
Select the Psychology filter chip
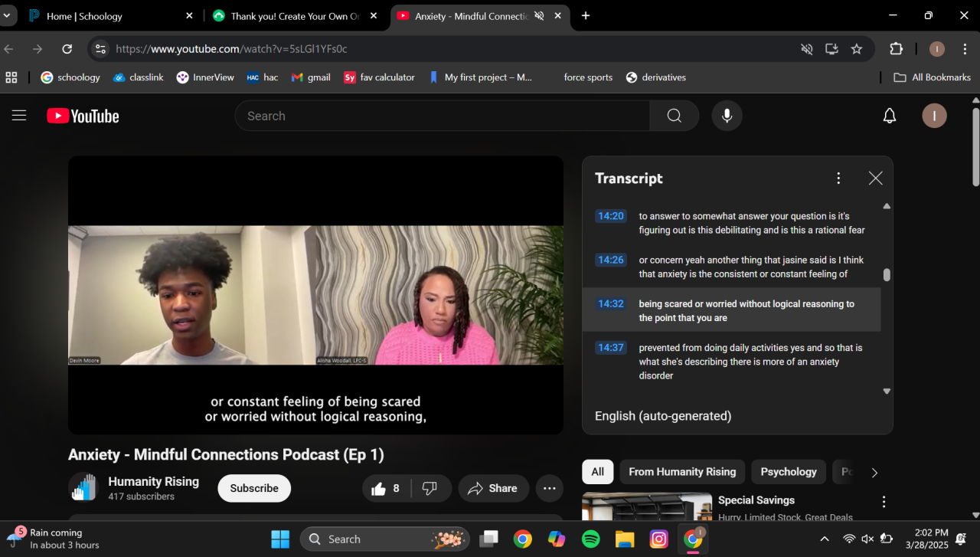(x=789, y=472)
